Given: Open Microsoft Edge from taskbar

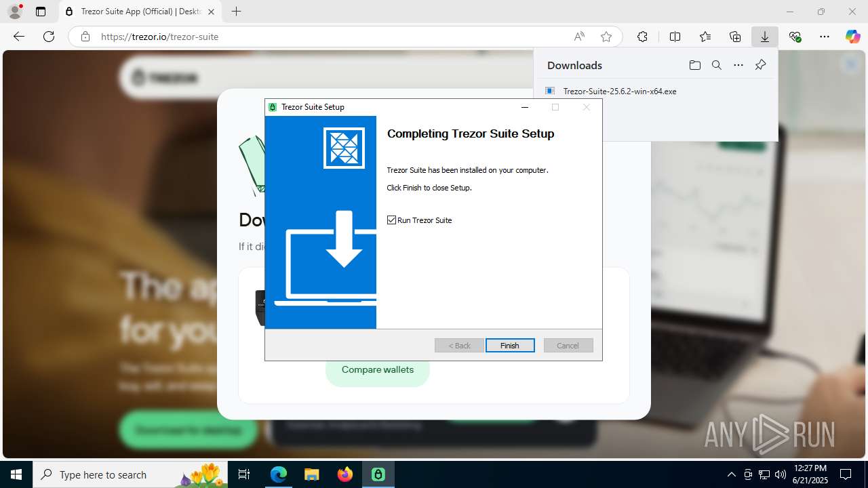Looking at the screenshot, I should tap(279, 474).
